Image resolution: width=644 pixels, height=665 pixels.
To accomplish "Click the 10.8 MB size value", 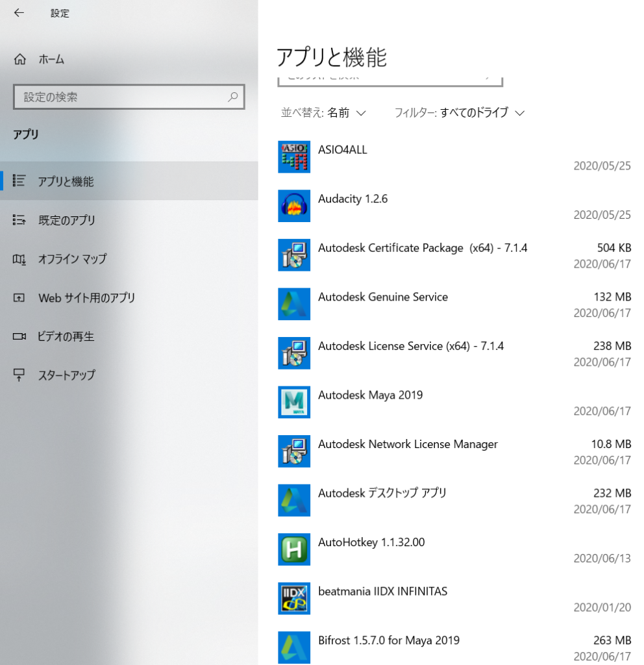I will click(611, 444).
